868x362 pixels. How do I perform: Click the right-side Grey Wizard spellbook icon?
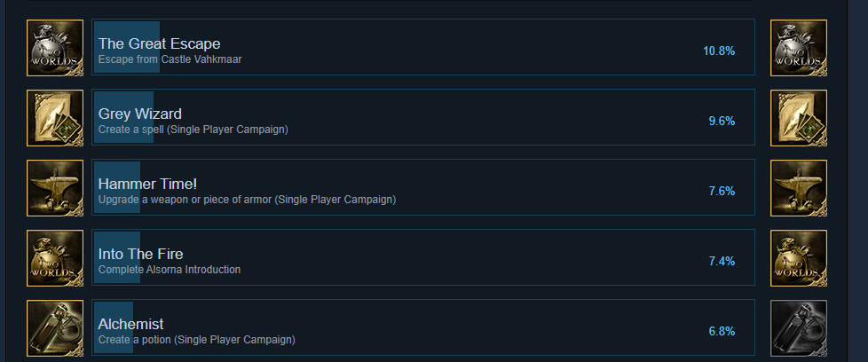[x=799, y=118]
